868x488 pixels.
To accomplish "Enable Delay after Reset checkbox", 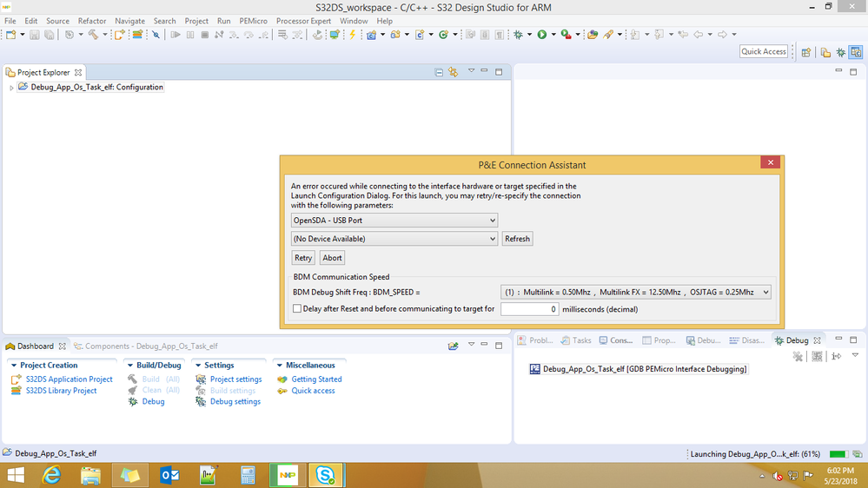I will tap(296, 309).
